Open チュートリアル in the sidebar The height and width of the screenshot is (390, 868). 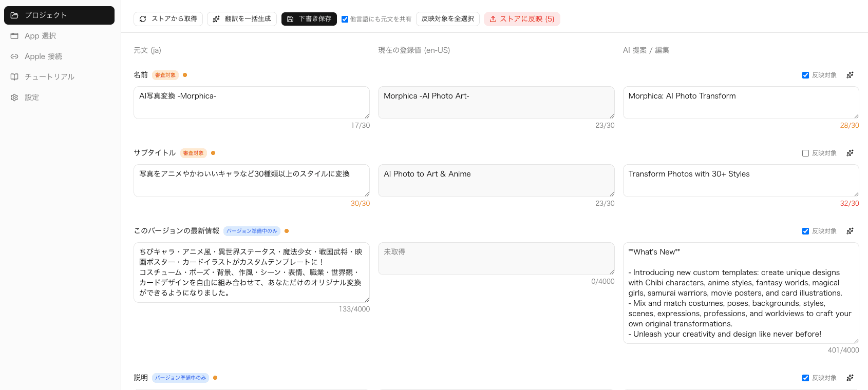(59, 77)
